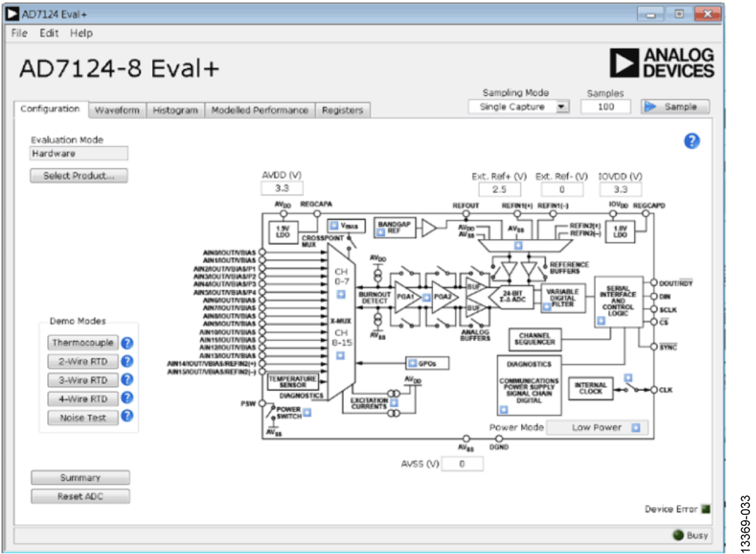Open Excitation Currents settings icon
Screen dimensions: 756x554
click(x=394, y=403)
